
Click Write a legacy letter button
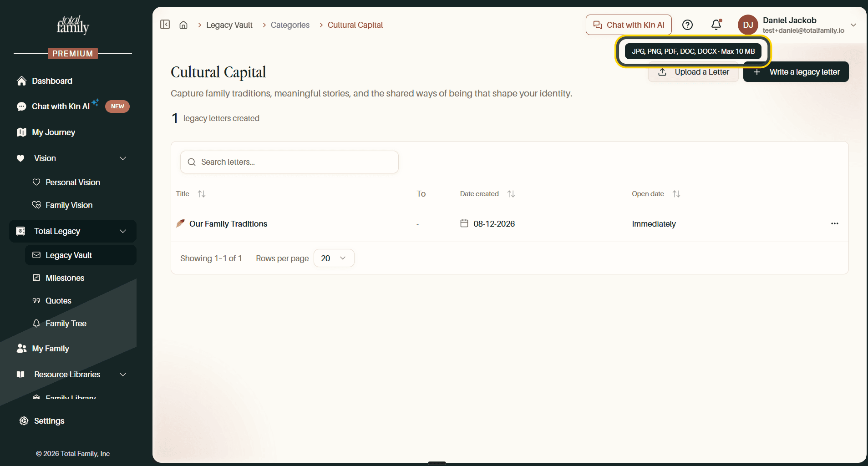(x=796, y=72)
